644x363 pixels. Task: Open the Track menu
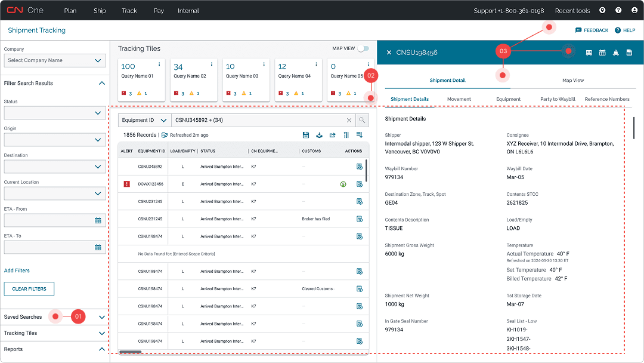(129, 11)
